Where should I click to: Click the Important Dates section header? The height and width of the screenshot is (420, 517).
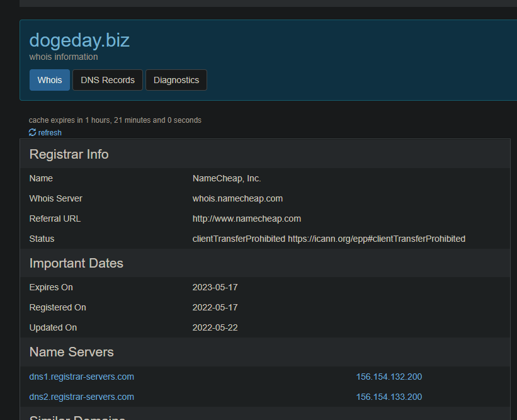coord(76,263)
